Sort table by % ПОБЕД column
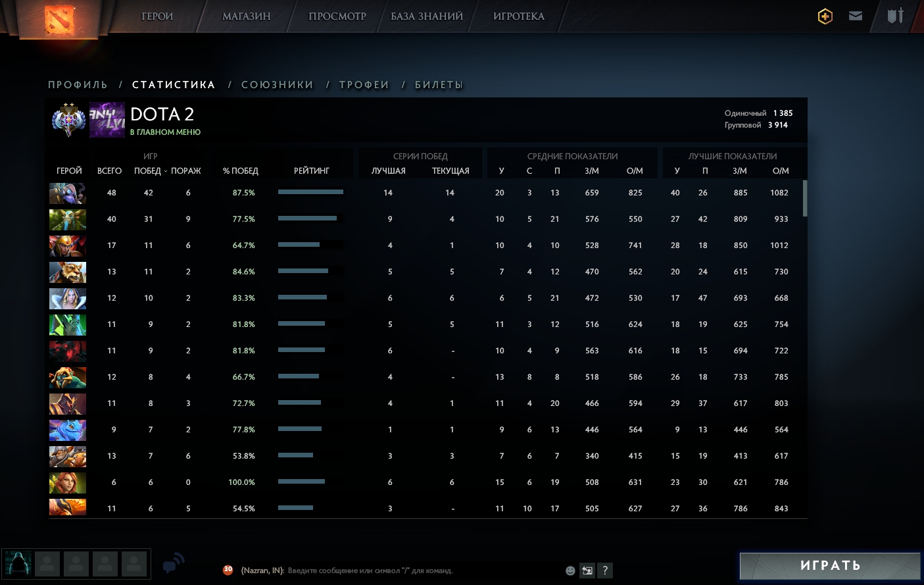 point(241,171)
